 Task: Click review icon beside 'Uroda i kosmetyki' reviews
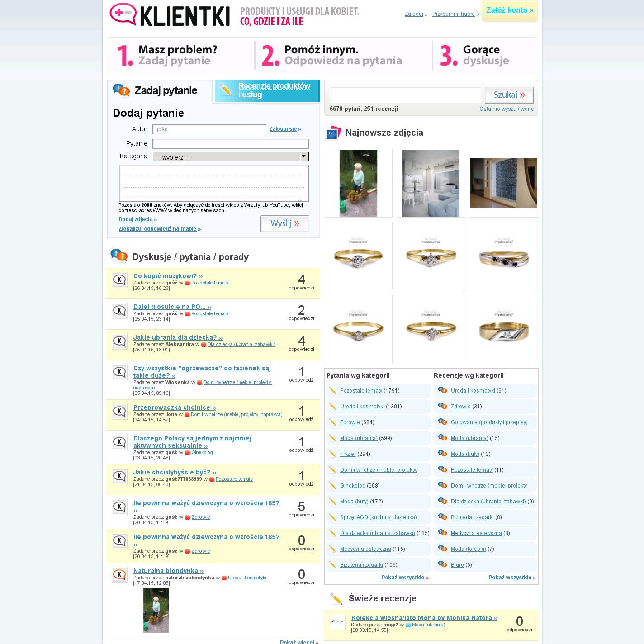pyautogui.click(x=443, y=391)
